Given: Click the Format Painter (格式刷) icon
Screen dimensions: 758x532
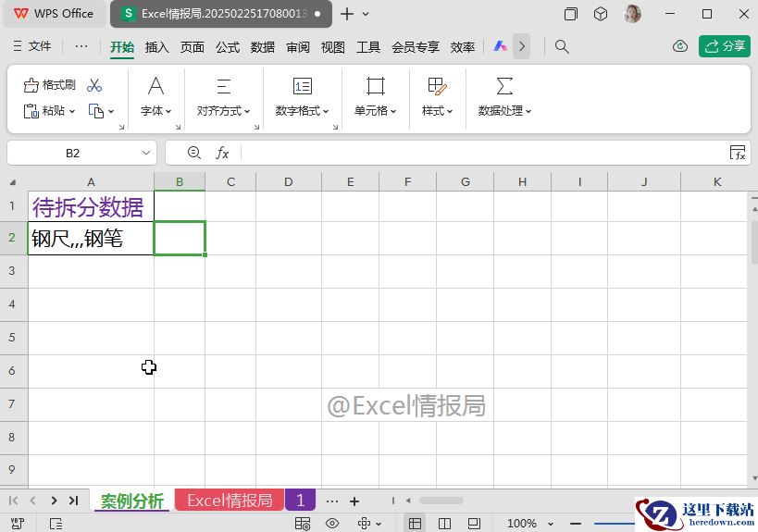Looking at the screenshot, I should click(x=31, y=85).
